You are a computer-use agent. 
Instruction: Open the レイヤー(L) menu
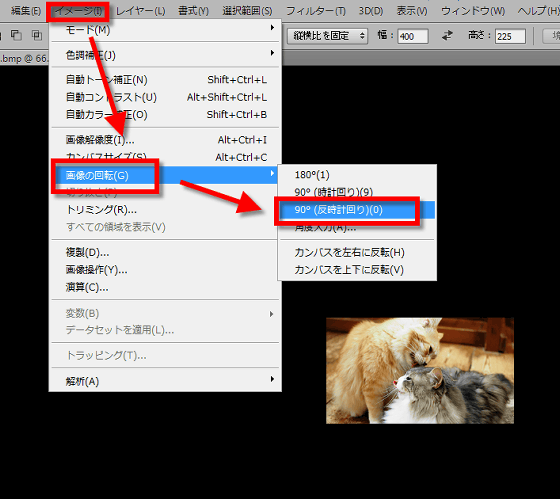pyautogui.click(x=141, y=11)
